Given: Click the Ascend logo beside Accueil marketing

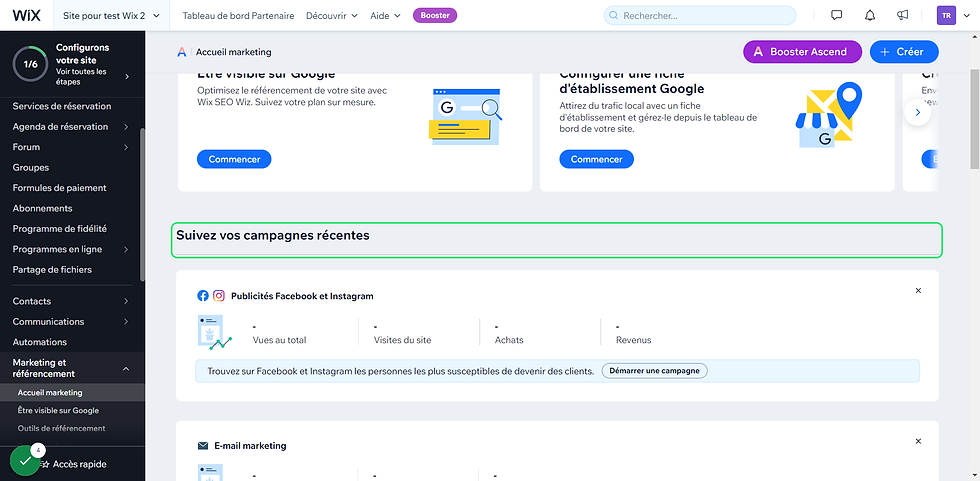Looking at the screenshot, I should [x=182, y=52].
